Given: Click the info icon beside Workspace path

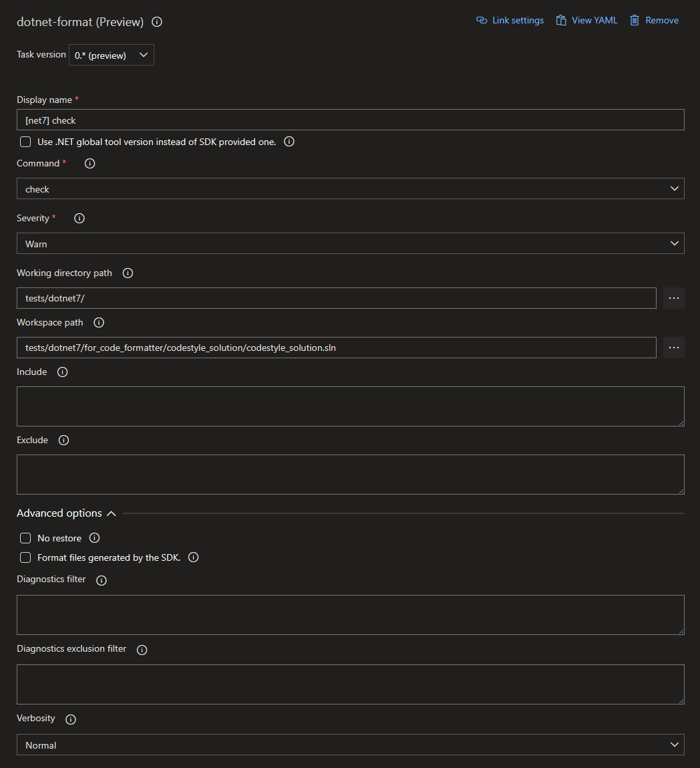Looking at the screenshot, I should click(98, 322).
